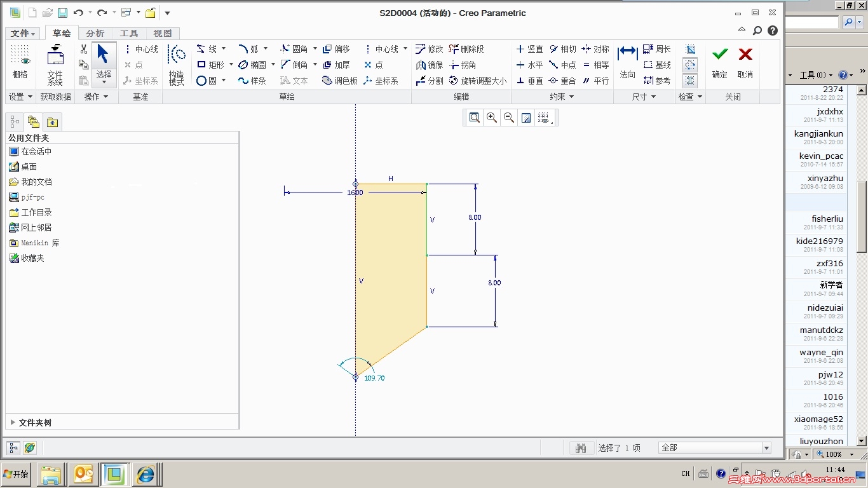
Task: Select the 周长 (Perimeter) dimension tool
Action: (657, 49)
